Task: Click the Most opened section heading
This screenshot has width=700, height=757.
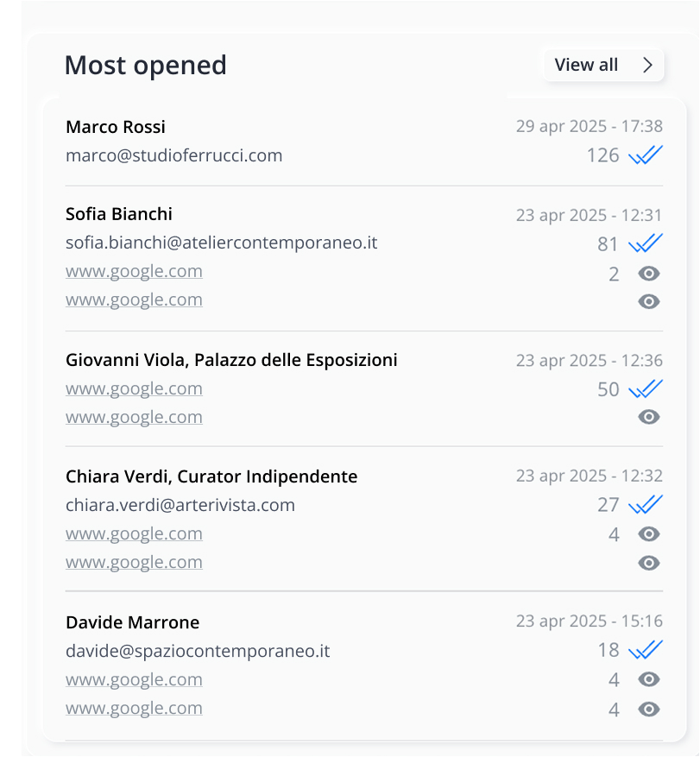Action: 145,65
